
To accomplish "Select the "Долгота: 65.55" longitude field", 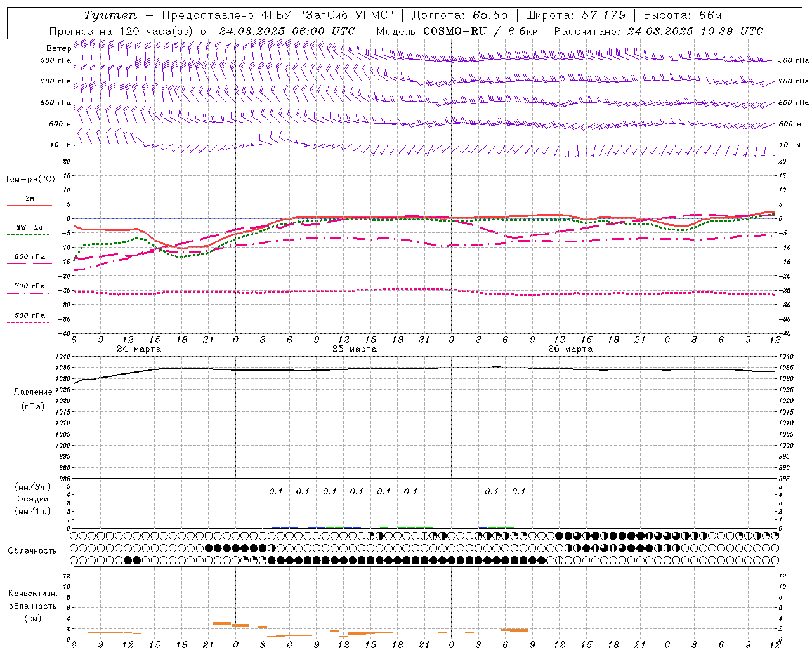I will (460, 15).
